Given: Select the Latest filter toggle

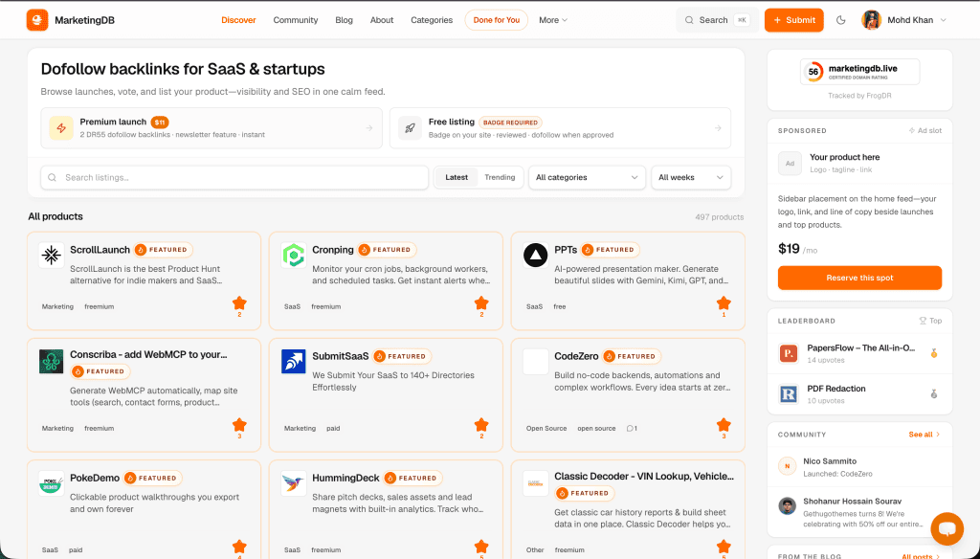Looking at the screenshot, I should point(457,177).
